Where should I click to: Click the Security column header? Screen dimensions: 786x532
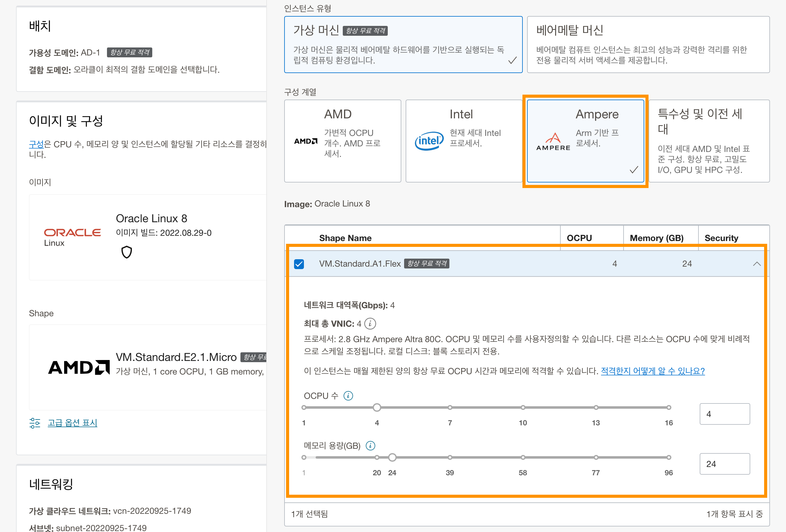[x=721, y=238]
